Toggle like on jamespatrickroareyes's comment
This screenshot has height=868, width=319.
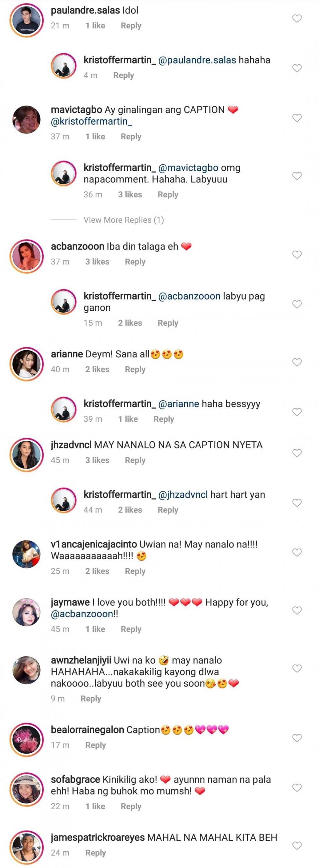[x=297, y=845]
